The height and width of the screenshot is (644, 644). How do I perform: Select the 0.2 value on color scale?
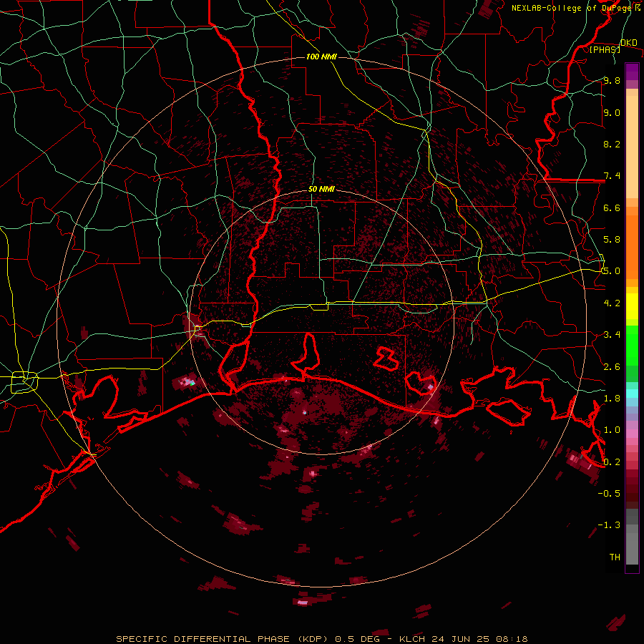coord(612,462)
